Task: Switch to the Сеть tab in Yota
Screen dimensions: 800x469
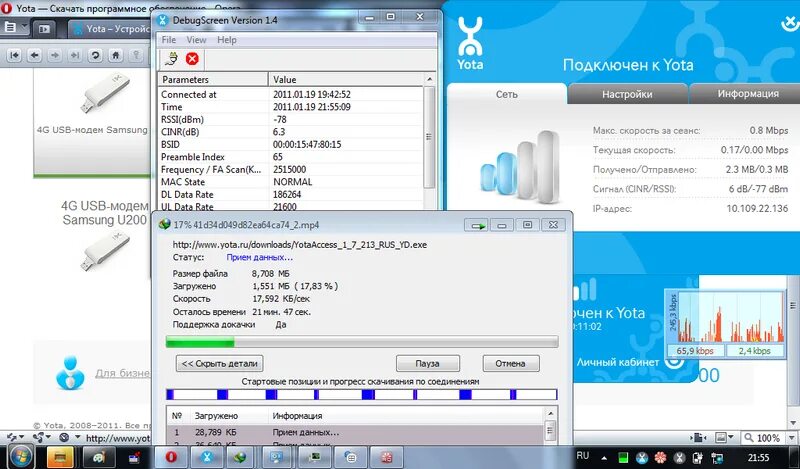Action: coord(507,94)
